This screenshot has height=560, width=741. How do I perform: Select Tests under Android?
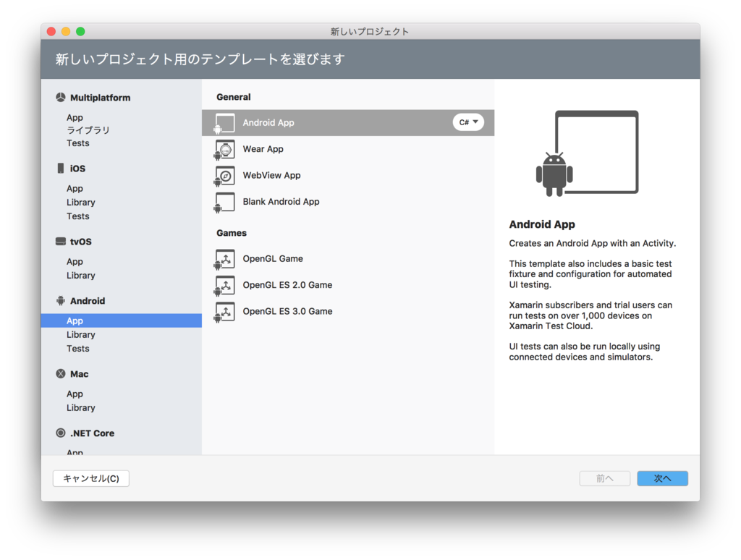pyautogui.click(x=77, y=348)
